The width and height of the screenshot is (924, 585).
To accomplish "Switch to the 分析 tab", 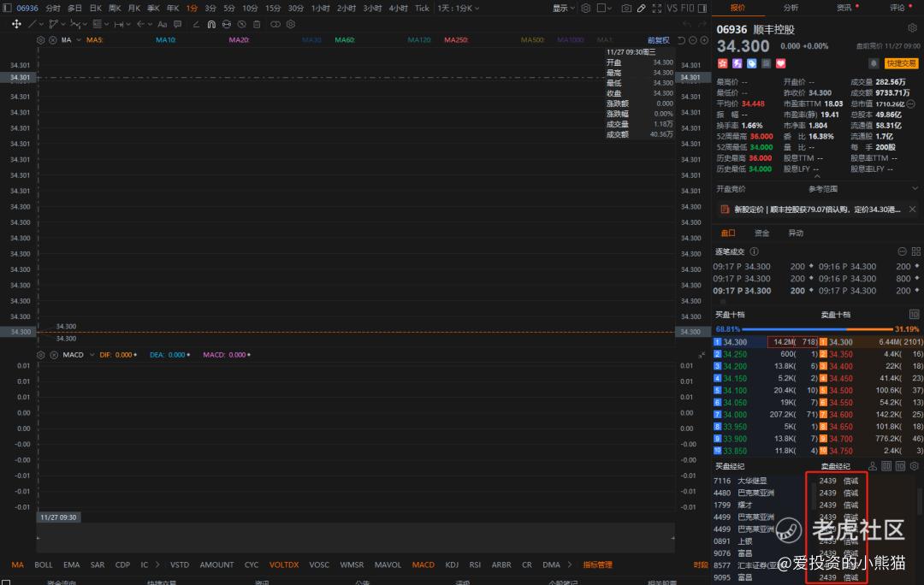I will point(791,8).
